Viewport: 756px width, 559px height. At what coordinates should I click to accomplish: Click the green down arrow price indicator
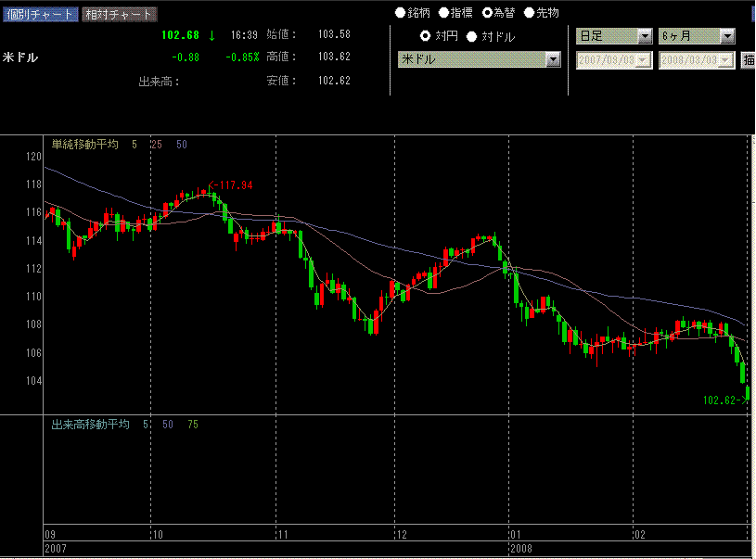coord(211,35)
